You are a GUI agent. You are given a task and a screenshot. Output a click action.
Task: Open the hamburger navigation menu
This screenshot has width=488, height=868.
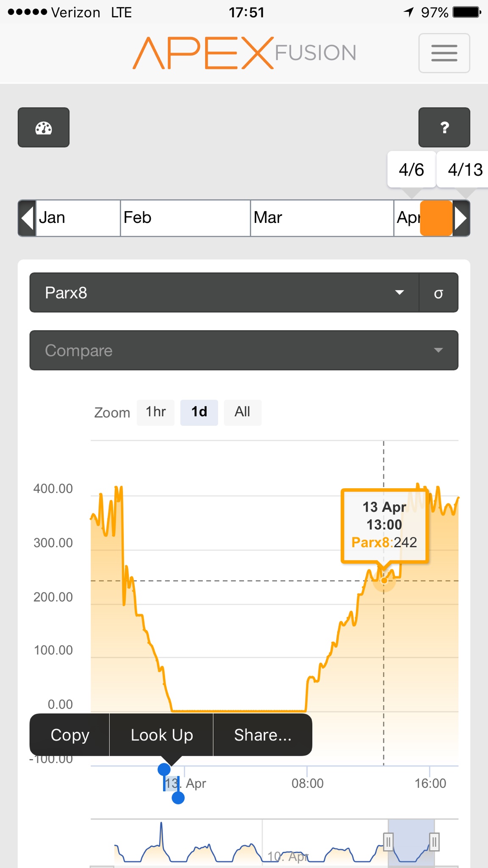[x=444, y=53]
